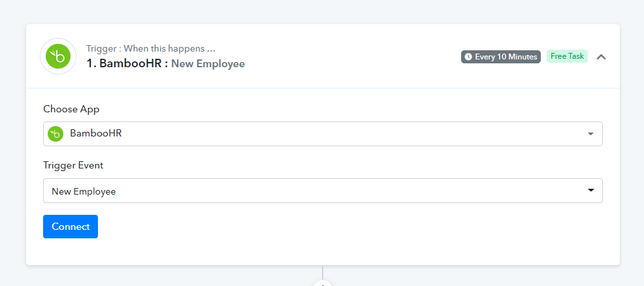Click the "Every 10 Minutes" badge text
The image size is (644, 286).
pos(506,57)
